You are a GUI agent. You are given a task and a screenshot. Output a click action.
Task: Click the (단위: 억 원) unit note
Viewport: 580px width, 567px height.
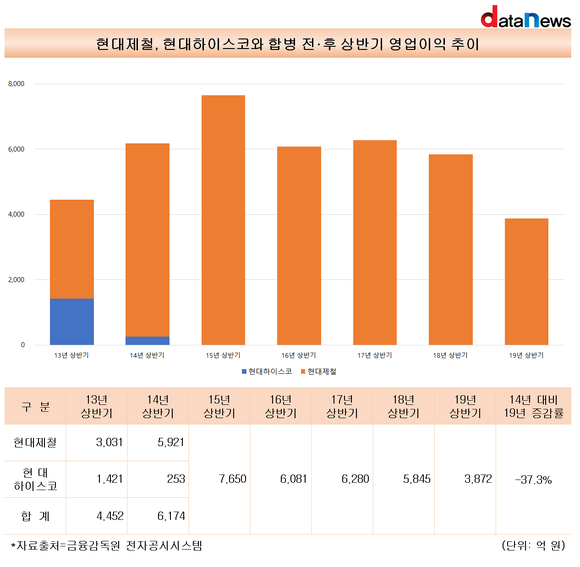[533, 545]
